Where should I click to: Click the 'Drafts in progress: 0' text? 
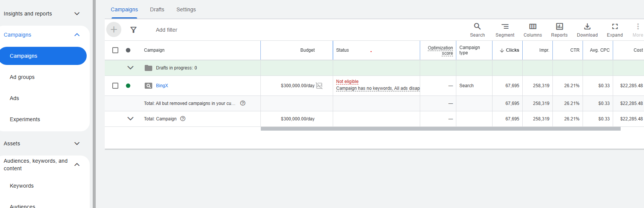176,68
